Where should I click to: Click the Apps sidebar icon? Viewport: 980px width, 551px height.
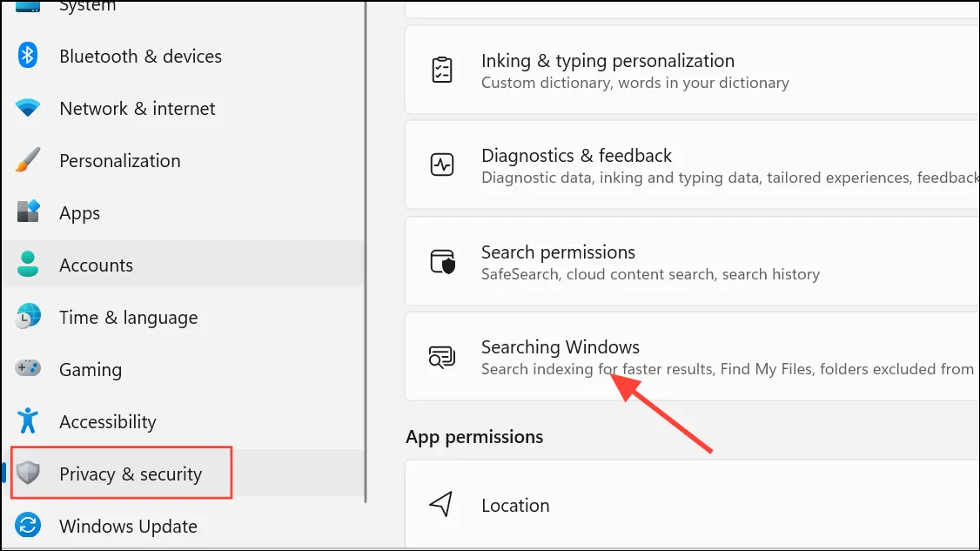pyautogui.click(x=28, y=212)
